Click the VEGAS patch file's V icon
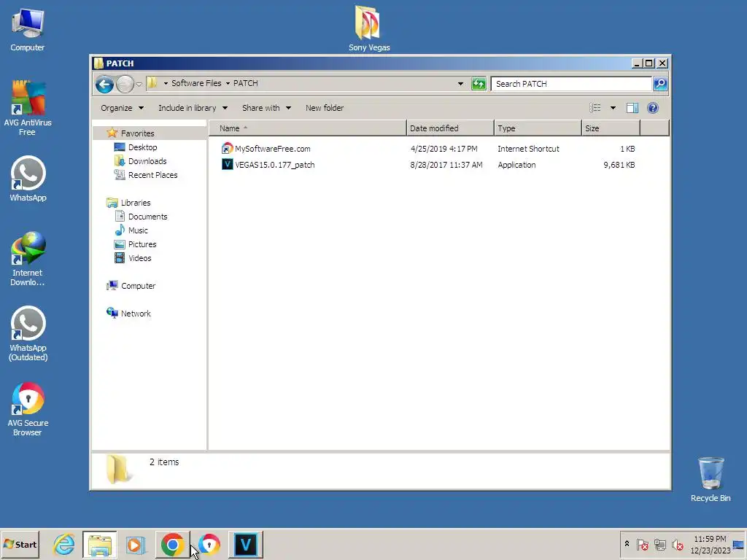747x560 pixels. 228,165
